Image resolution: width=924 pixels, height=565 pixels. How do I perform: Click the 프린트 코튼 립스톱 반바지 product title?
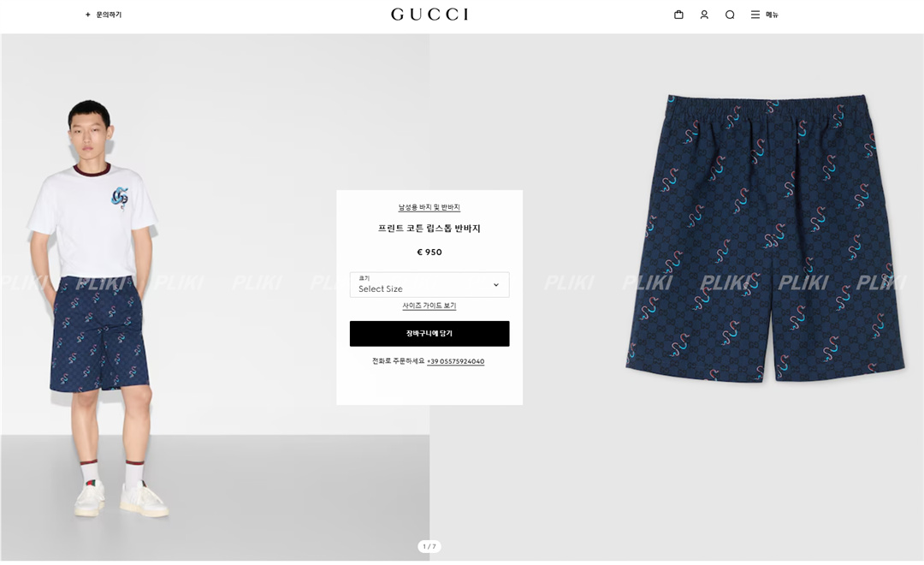(429, 229)
